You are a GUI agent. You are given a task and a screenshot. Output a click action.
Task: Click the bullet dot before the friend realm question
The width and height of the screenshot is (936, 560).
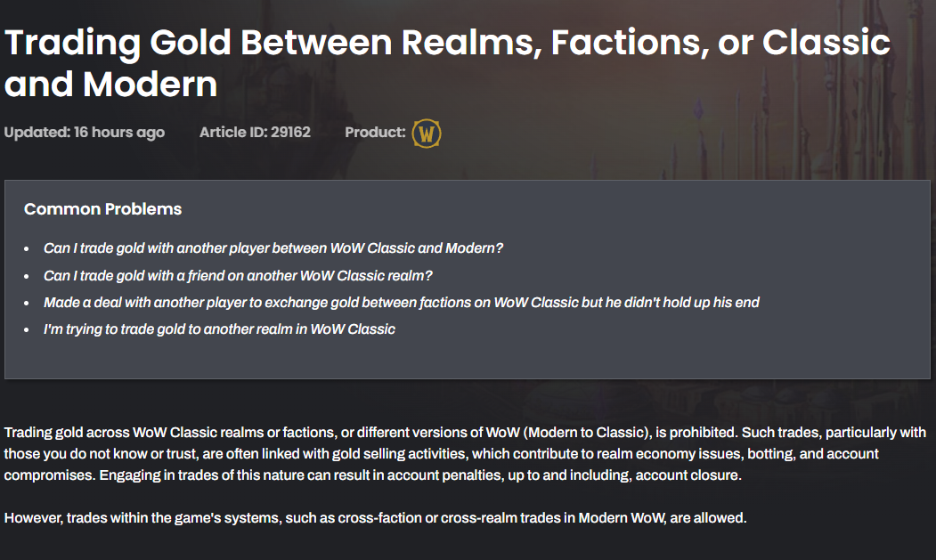coord(26,276)
